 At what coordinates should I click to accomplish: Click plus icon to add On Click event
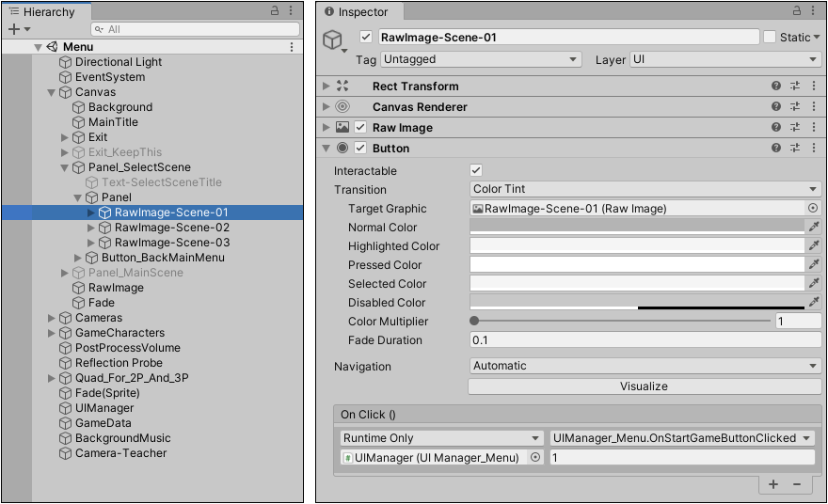(773, 483)
